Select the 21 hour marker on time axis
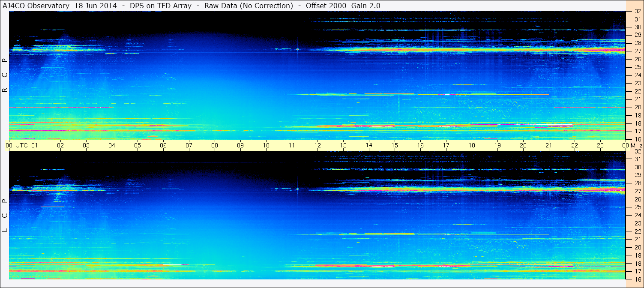 [549, 145]
